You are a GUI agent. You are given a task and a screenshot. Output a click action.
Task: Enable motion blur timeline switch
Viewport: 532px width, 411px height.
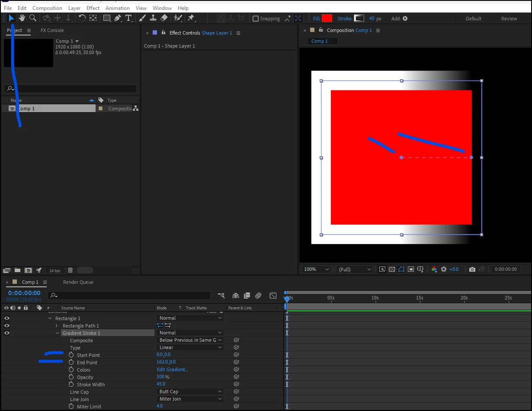pyautogui.click(x=258, y=295)
